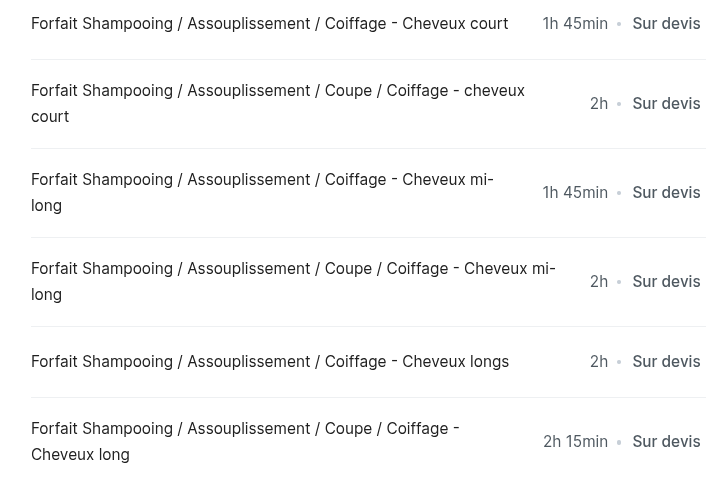Select the Coupe / Coiffage - Cheveux mi-long forfait
The width and height of the screenshot is (706, 480).
(293, 281)
